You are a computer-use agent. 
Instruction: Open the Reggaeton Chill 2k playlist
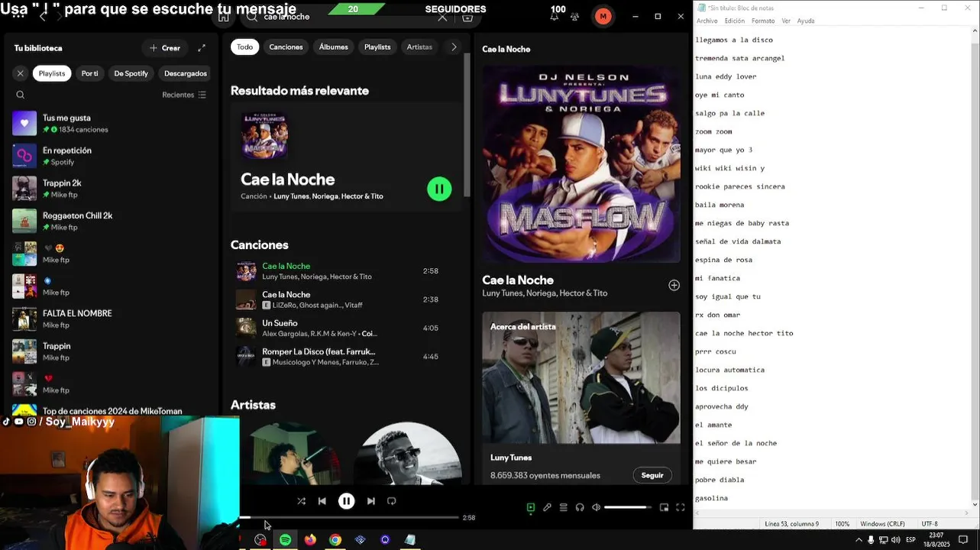tap(112, 221)
